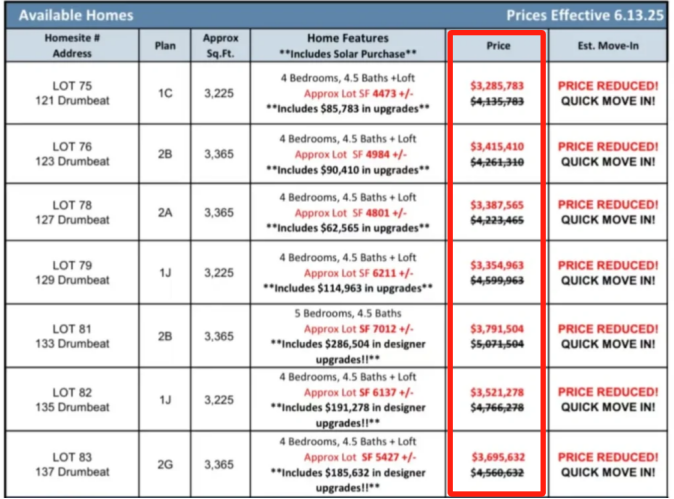Select plan '2B' in the LOT 76 row
This screenshot has width=674, height=499.
click(165, 154)
